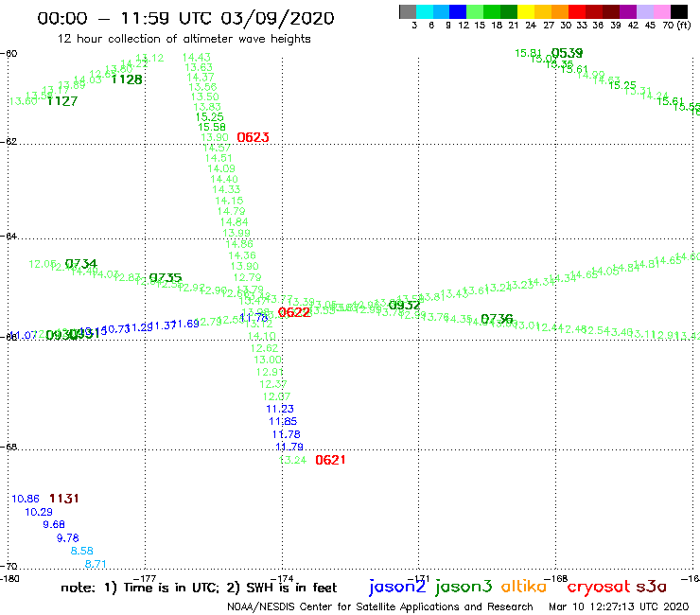This screenshot has width=700, height=615.
Task: Pick the black legend swatch at the end
Action: [x=679, y=11]
